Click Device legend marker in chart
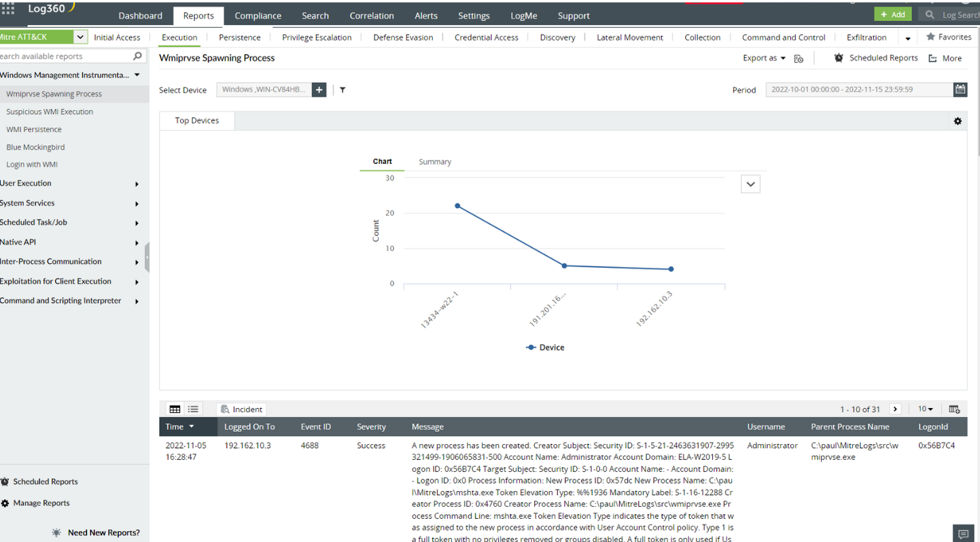This screenshot has height=542, width=980. [x=531, y=348]
